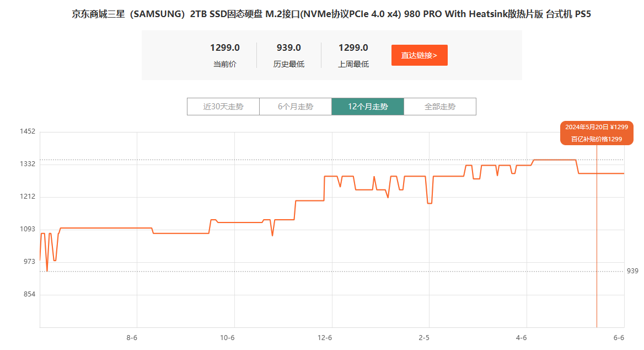Screen dimensions: 644x350
Task: Switch to the 6个月走势 tab
Action: (x=295, y=106)
